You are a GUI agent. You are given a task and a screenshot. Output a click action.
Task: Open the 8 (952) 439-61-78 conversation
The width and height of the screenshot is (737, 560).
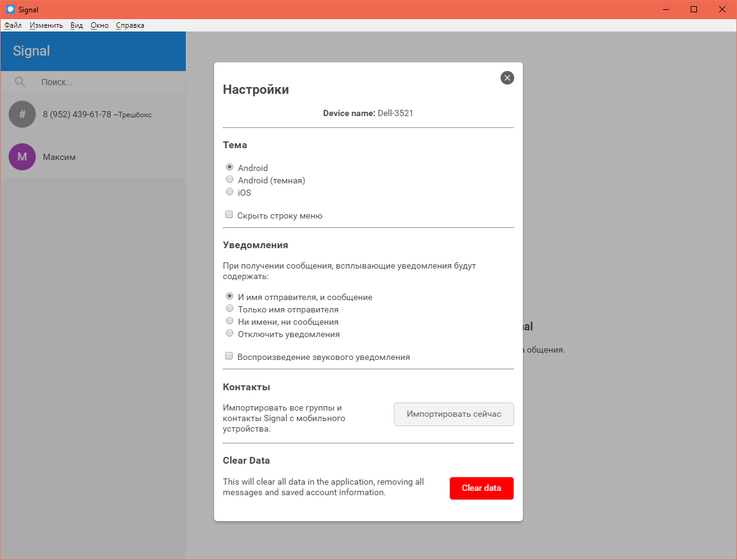click(x=93, y=114)
